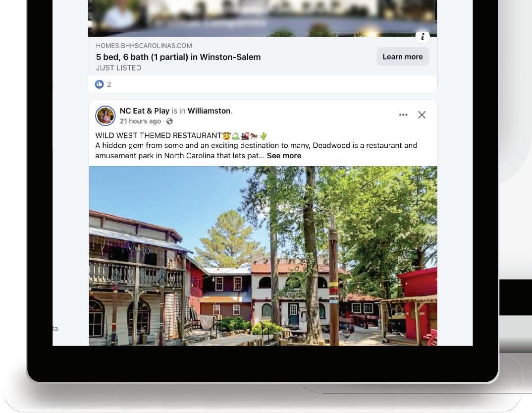This screenshot has height=413, width=532.
Task: Open the 5 bed, 6 bath Winston-Salem listing title
Action: pyautogui.click(x=178, y=57)
